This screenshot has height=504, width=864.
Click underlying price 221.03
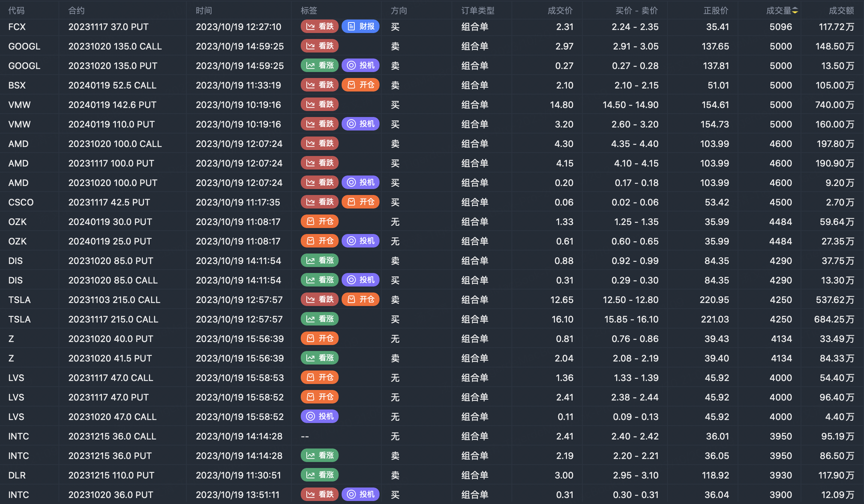pyautogui.click(x=715, y=319)
